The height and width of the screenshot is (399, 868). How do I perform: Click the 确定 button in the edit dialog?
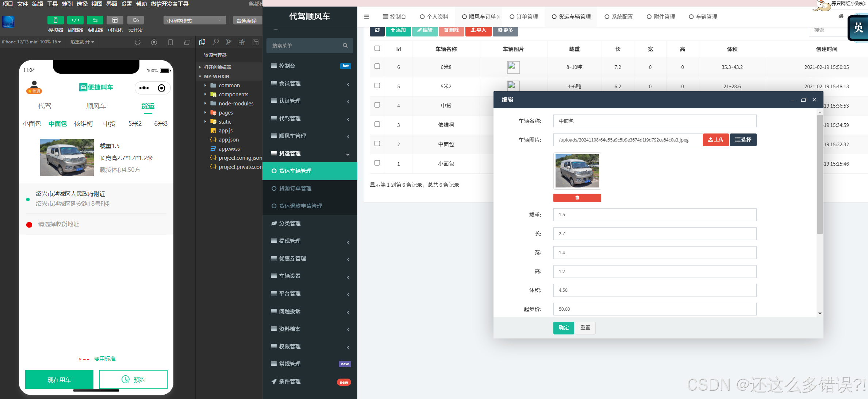click(x=563, y=328)
